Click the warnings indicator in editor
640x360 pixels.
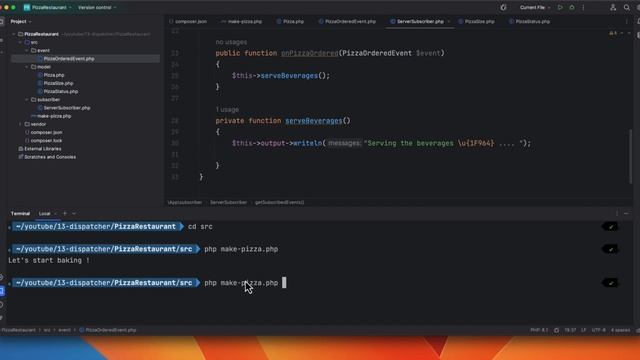click(613, 33)
